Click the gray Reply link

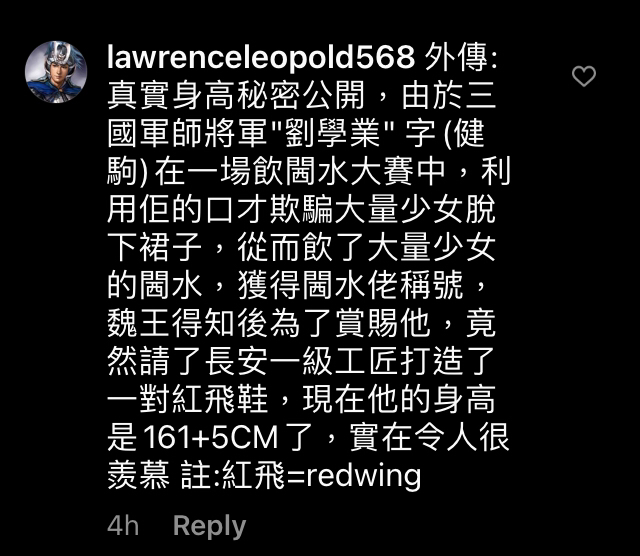coord(209,525)
